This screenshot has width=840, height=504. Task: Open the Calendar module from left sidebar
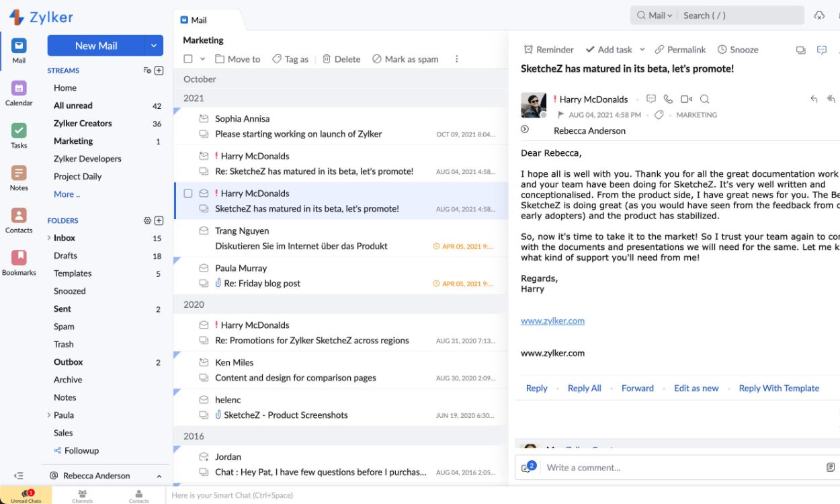(18, 90)
